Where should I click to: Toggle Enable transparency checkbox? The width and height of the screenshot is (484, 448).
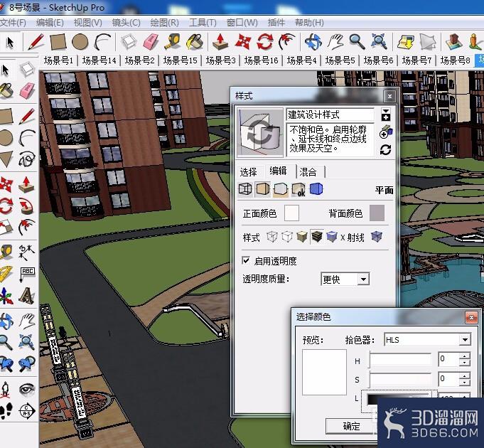pos(246,260)
